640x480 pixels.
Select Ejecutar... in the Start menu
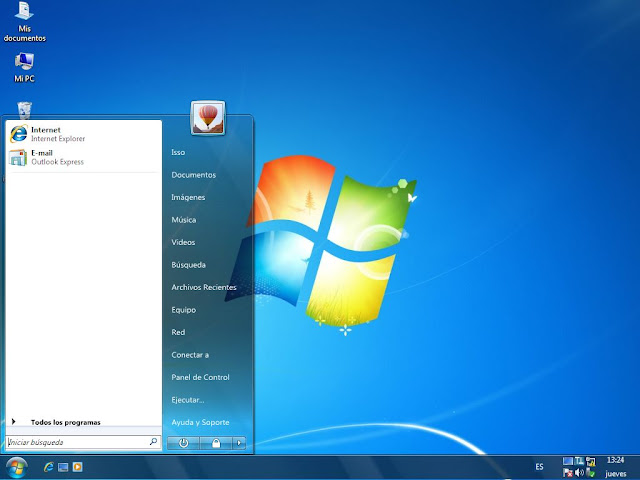188,400
